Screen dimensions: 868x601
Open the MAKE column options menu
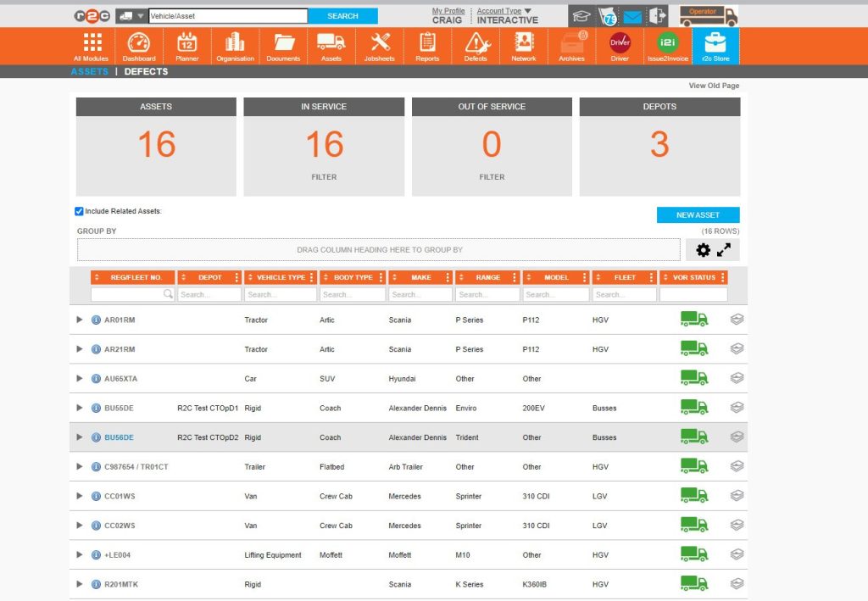[447, 277]
